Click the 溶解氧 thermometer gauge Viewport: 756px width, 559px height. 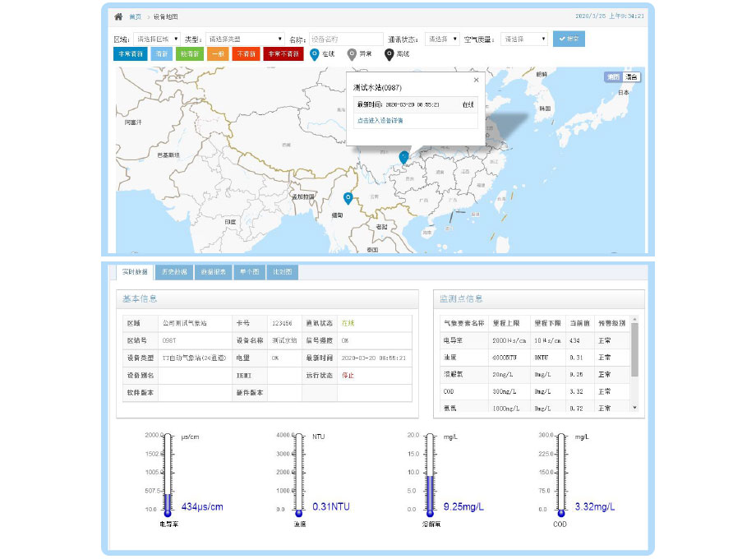pos(430,474)
